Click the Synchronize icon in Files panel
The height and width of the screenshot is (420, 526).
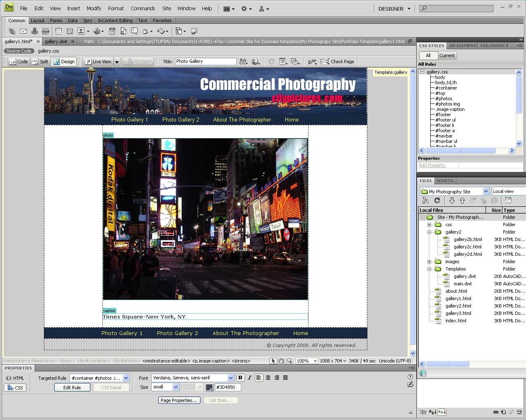tap(494, 200)
